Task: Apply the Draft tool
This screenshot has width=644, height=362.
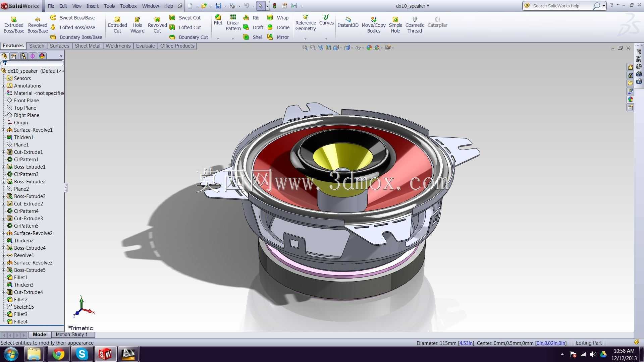Action: point(253,27)
